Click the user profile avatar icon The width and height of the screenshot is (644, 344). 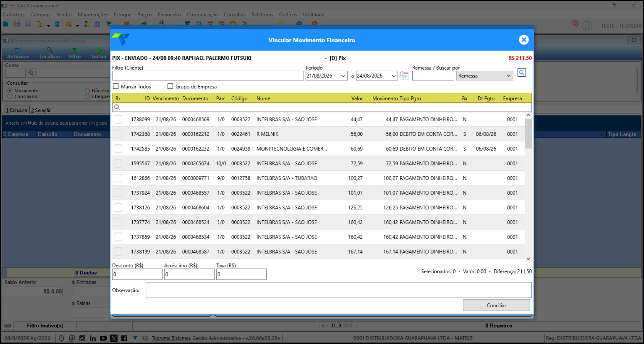pyautogui.click(x=587, y=26)
